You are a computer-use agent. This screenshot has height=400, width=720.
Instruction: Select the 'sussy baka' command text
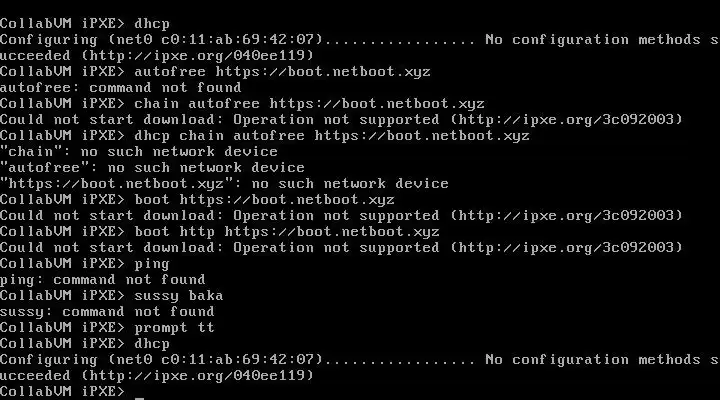point(178,295)
